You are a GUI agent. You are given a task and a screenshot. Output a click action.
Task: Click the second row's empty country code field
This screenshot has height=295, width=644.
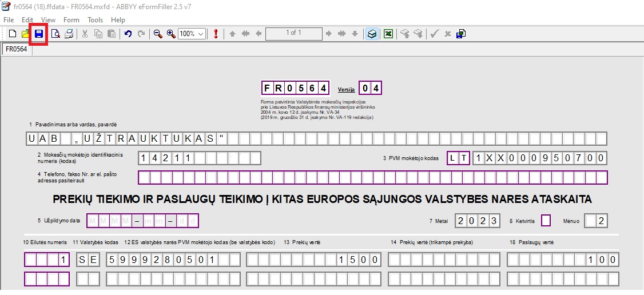click(x=88, y=279)
